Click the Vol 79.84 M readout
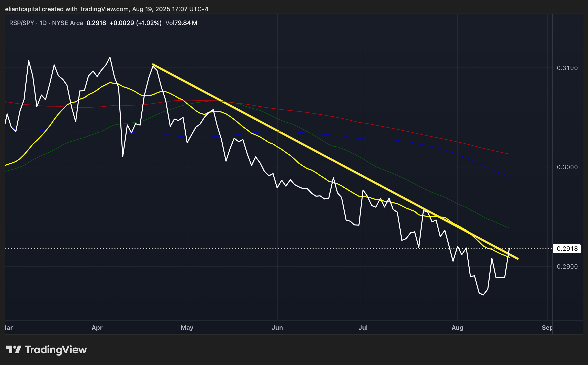Viewport: 588px width, 365px height. point(181,23)
